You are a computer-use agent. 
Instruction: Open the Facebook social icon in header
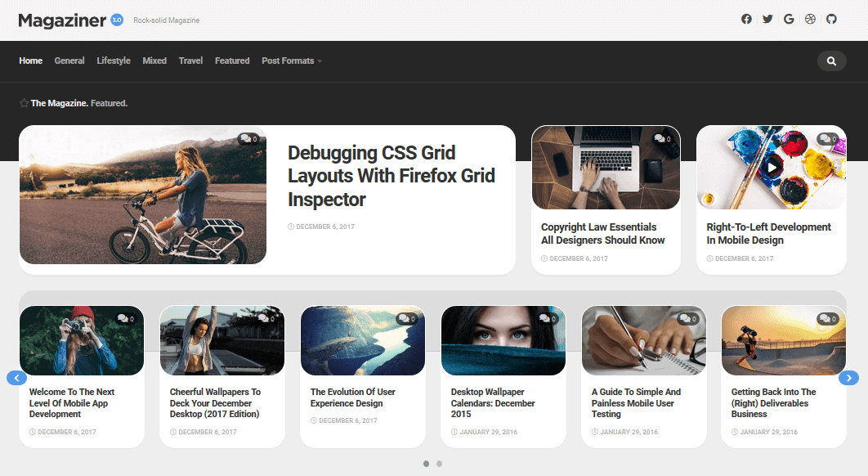(x=746, y=18)
